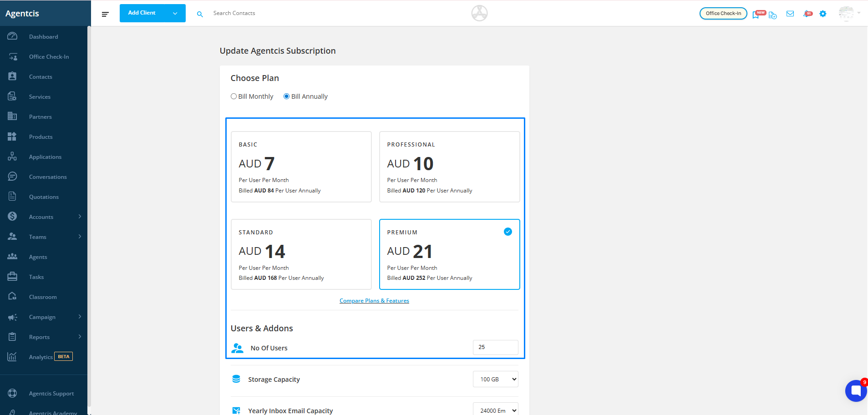The height and width of the screenshot is (415, 868).
Task: Select the Services sidebar icon
Action: tap(12, 96)
